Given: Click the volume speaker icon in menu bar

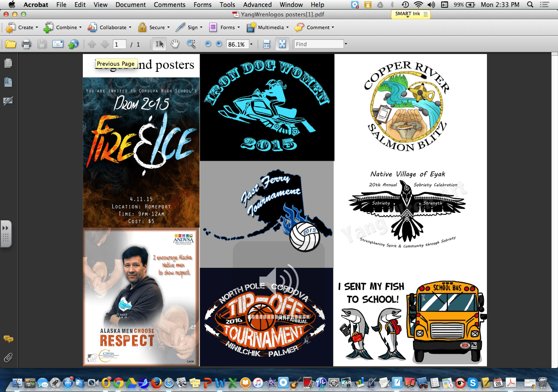Looking at the screenshot, I should 431,5.
